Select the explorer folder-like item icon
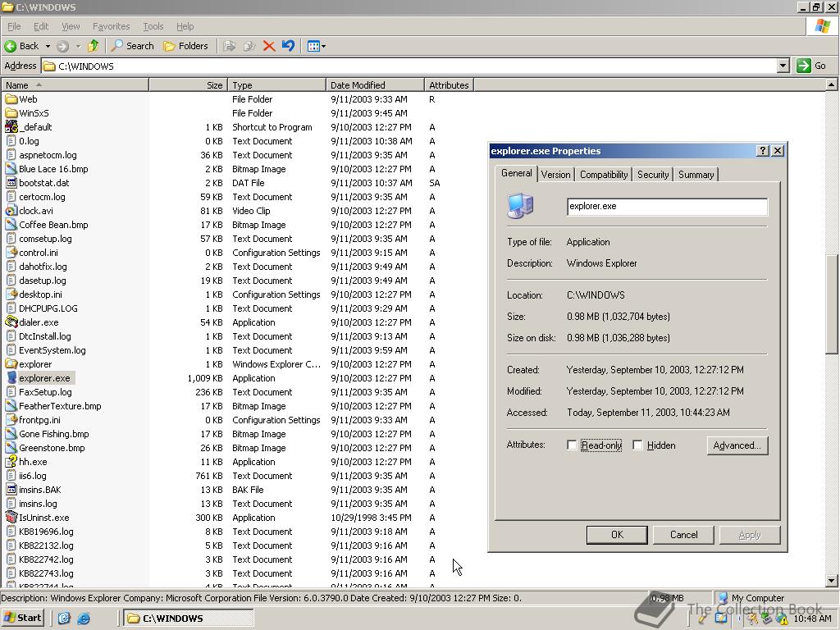 (x=11, y=363)
